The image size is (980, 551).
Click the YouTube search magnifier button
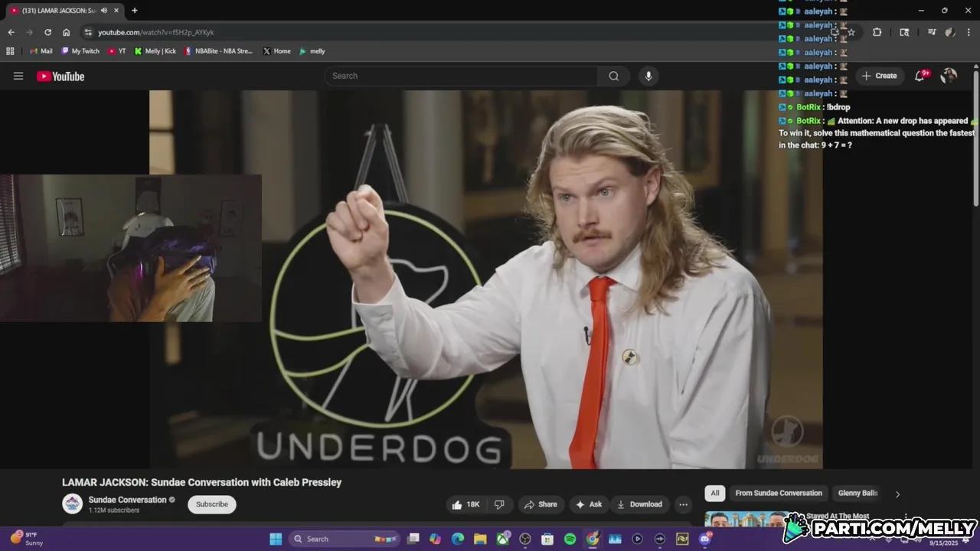(x=614, y=76)
